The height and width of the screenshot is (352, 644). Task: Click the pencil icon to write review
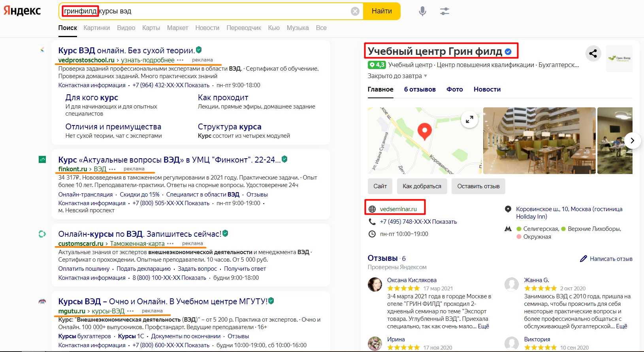tap(583, 259)
